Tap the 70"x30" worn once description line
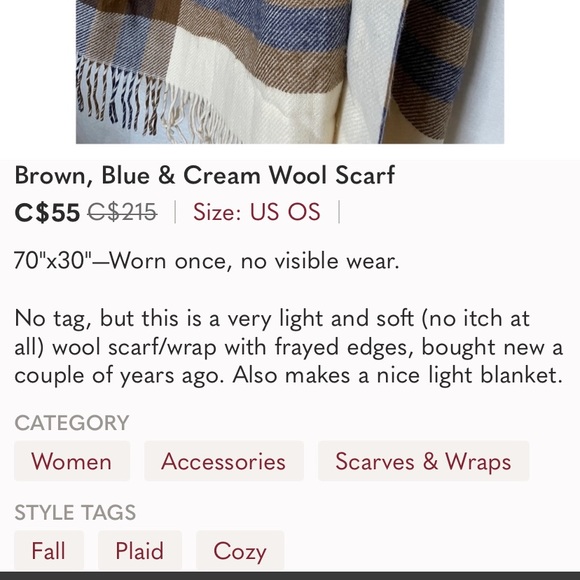580x580 pixels. coord(206,261)
